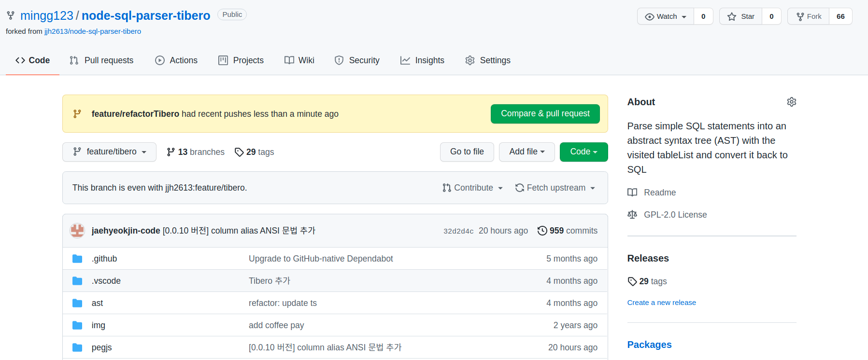The image size is (868, 360).
Task: Switch to the Pull requests tab
Action: (101, 60)
